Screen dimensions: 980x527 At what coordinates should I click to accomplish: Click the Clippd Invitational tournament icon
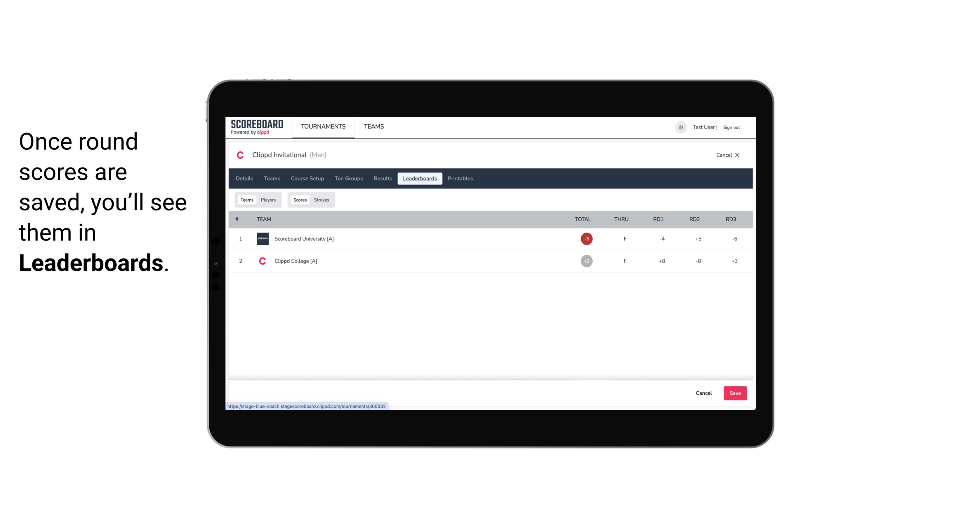tap(241, 155)
